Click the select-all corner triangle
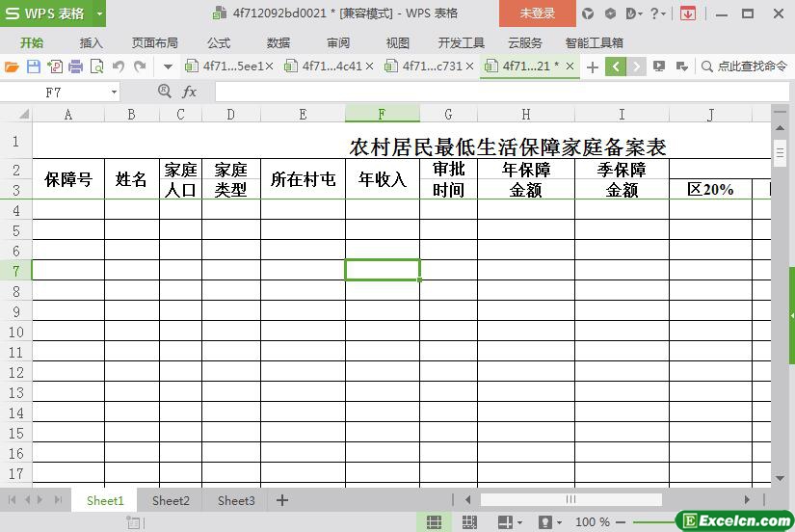The width and height of the screenshot is (795, 532). pyautogui.click(x=23, y=114)
